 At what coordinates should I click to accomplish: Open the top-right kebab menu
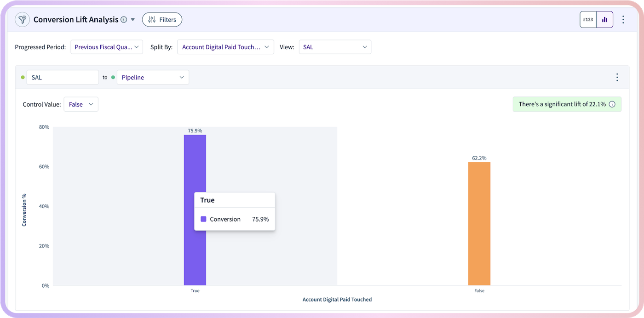point(623,20)
